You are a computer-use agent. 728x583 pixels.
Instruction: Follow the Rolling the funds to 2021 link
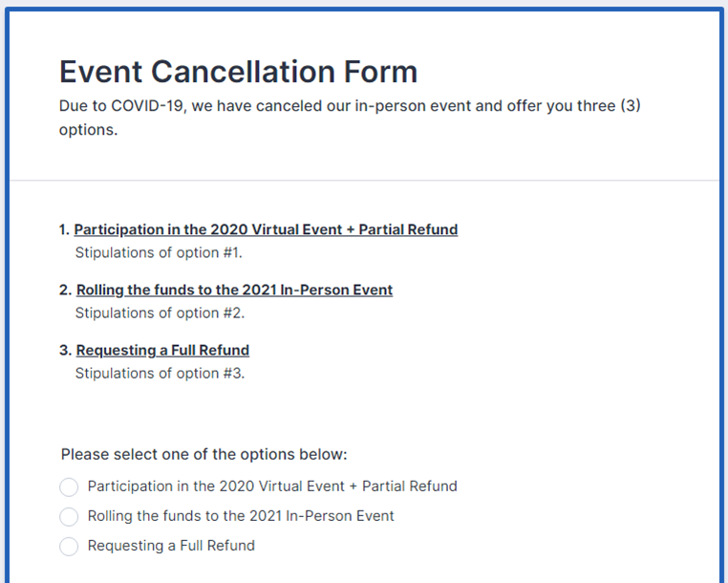[x=234, y=290]
